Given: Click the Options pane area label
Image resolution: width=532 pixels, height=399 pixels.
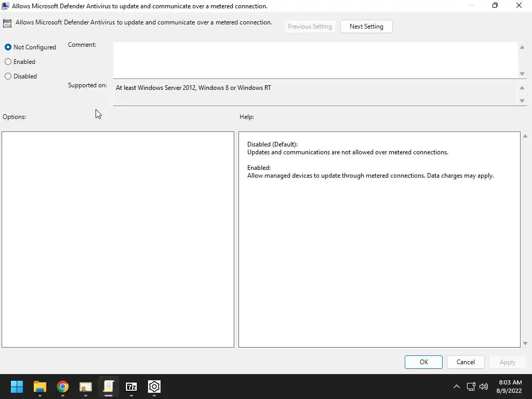Looking at the screenshot, I should (14, 117).
